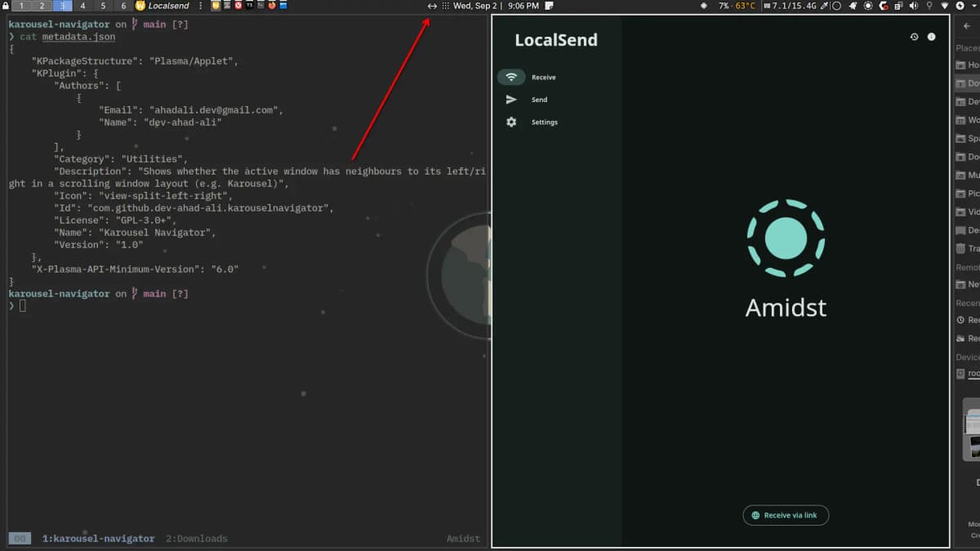The height and width of the screenshot is (551, 980).
Task: Select the device name Amidst
Action: [x=786, y=308]
